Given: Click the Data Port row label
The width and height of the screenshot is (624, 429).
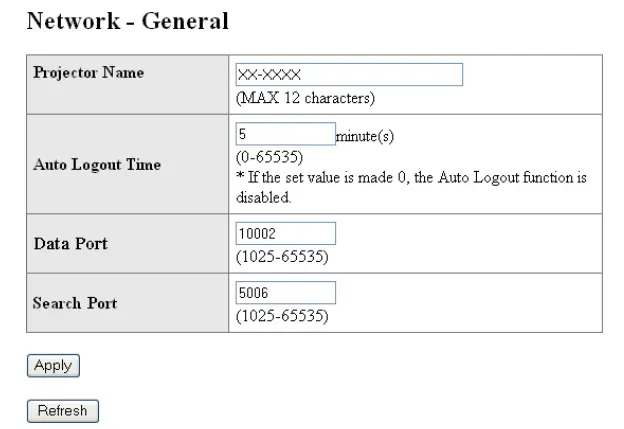Looking at the screenshot, I should pyautogui.click(x=70, y=243).
